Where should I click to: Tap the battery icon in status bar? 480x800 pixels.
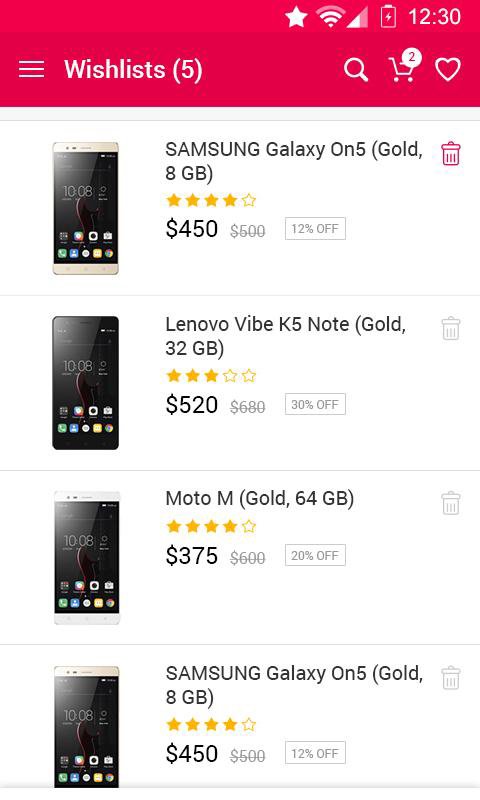[x=388, y=16]
